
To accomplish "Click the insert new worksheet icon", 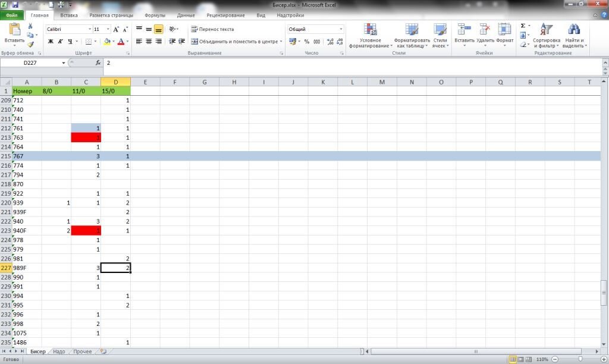I will [103, 351].
